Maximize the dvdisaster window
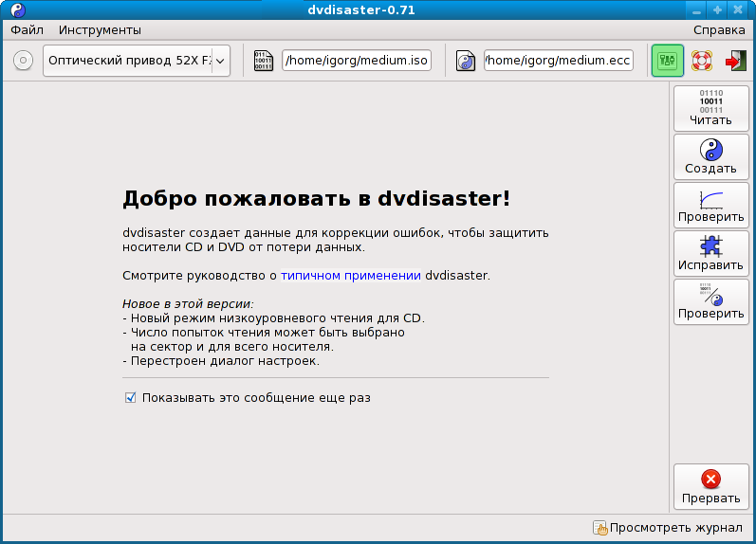Image resolution: width=756 pixels, height=544 pixels. click(x=717, y=10)
